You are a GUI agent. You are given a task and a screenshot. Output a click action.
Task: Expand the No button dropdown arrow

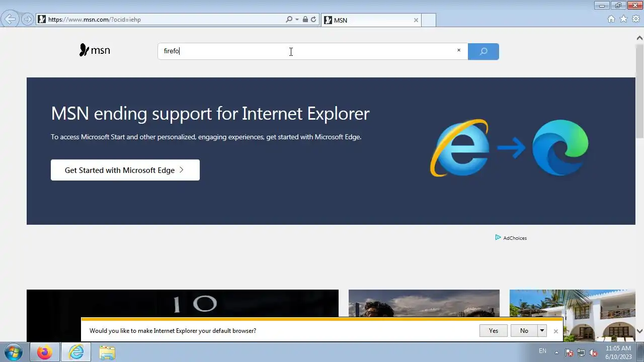click(x=542, y=331)
